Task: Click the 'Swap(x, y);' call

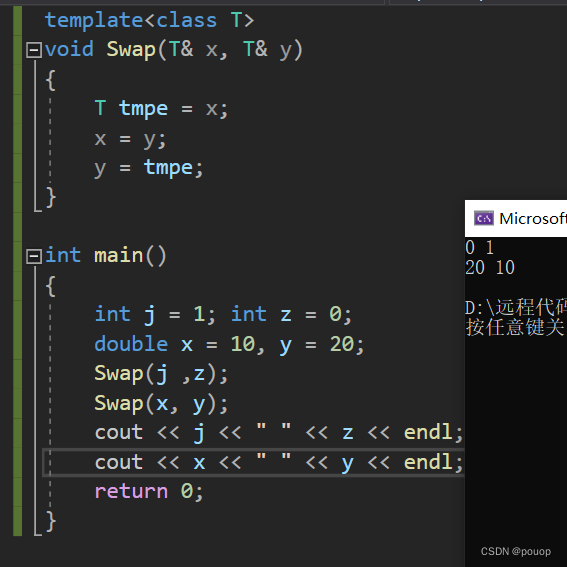Action: point(161,404)
